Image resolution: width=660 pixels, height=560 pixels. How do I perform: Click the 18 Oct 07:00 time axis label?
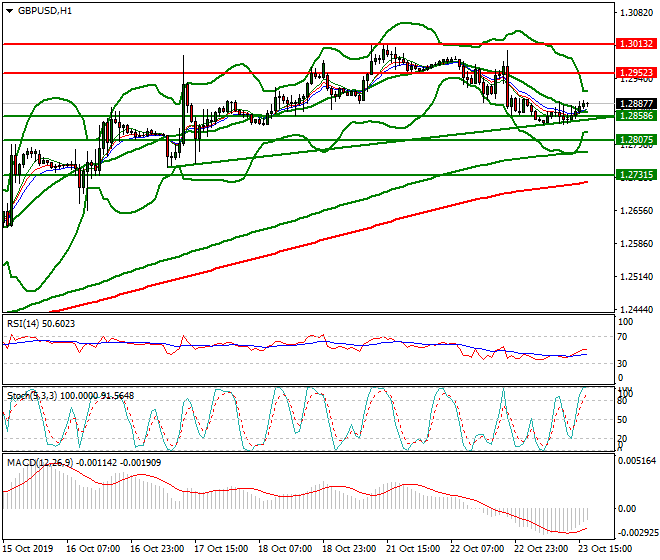285,549
